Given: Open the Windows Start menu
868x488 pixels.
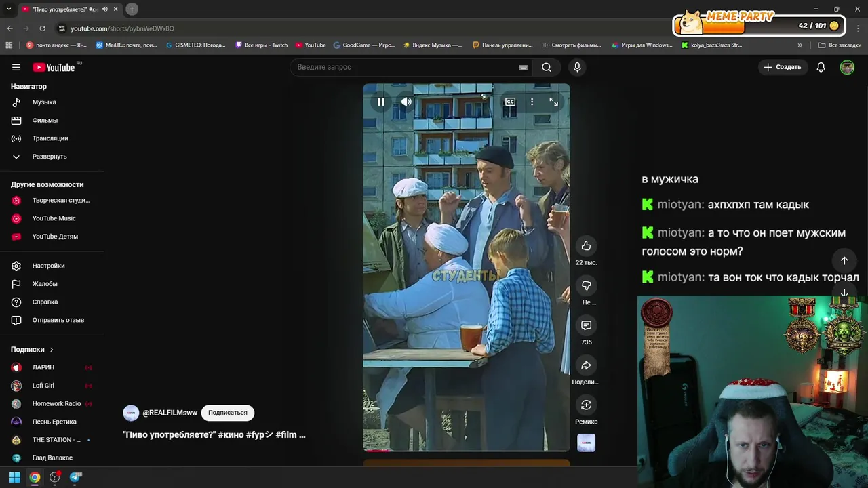Looking at the screenshot, I should [14, 477].
